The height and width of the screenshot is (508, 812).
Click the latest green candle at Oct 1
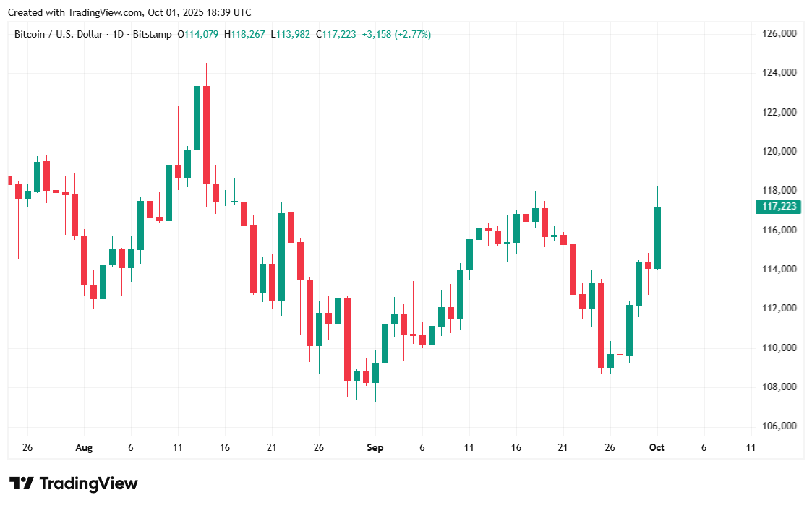658,238
